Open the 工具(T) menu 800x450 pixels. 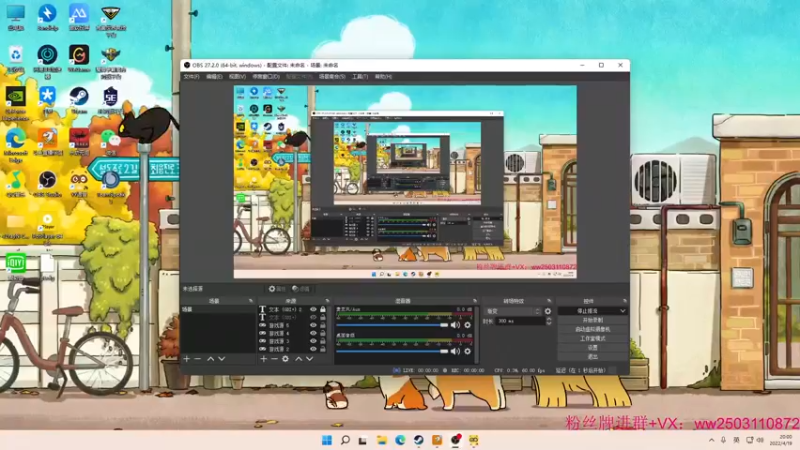(360, 77)
